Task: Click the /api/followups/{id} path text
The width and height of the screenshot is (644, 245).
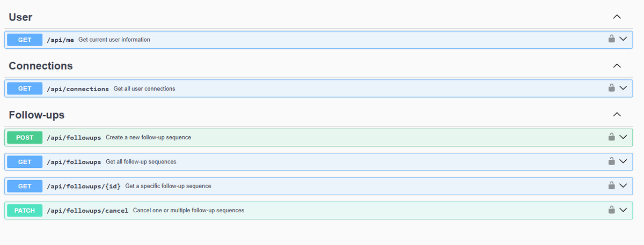Action: (84, 186)
